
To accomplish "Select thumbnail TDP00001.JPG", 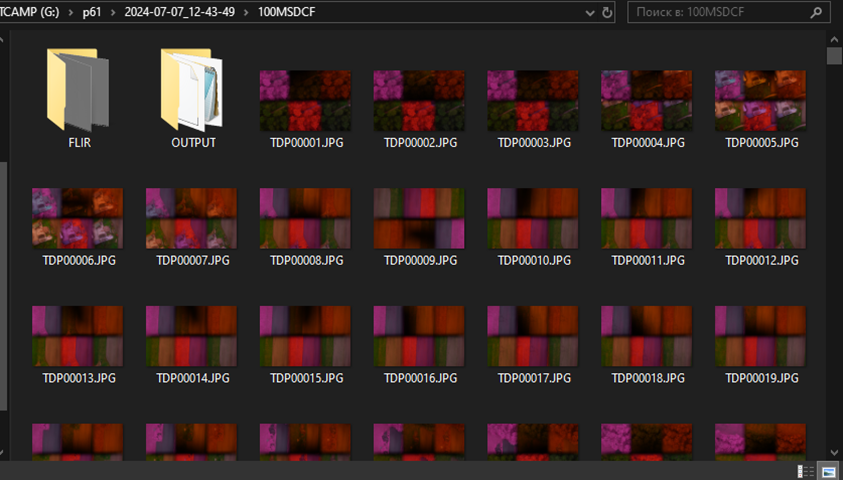I will click(305, 101).
